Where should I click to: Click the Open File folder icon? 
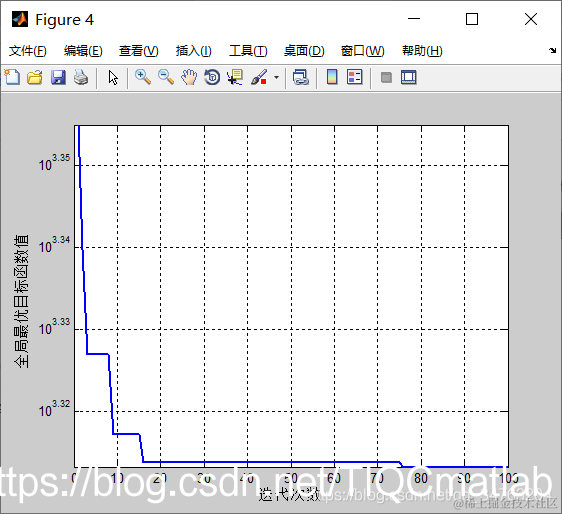coord(35,77)
